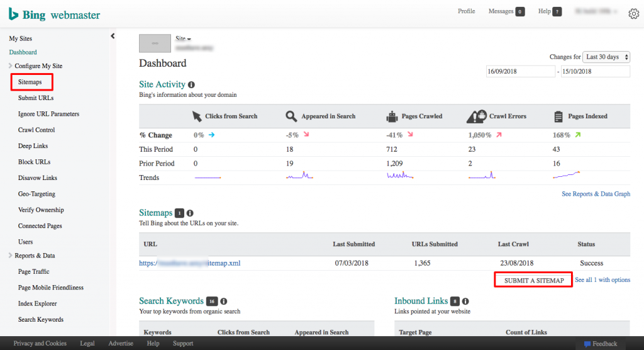The image size is (644, 350).
Task: Click the Feedback chat icon
Action: pyautogui.click(x=587, y=344)
